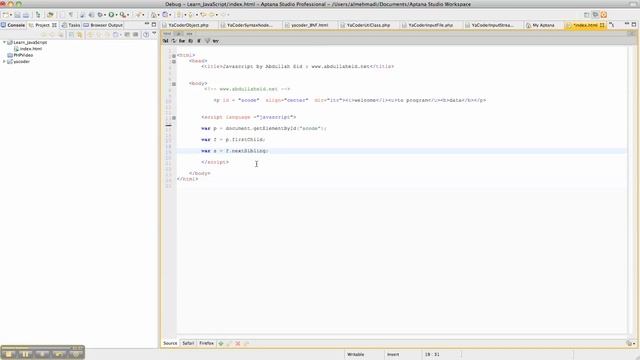Click the Open Perspective icon at top right
Viewport: 640px width, 360px height.
(x=587, y=15)
